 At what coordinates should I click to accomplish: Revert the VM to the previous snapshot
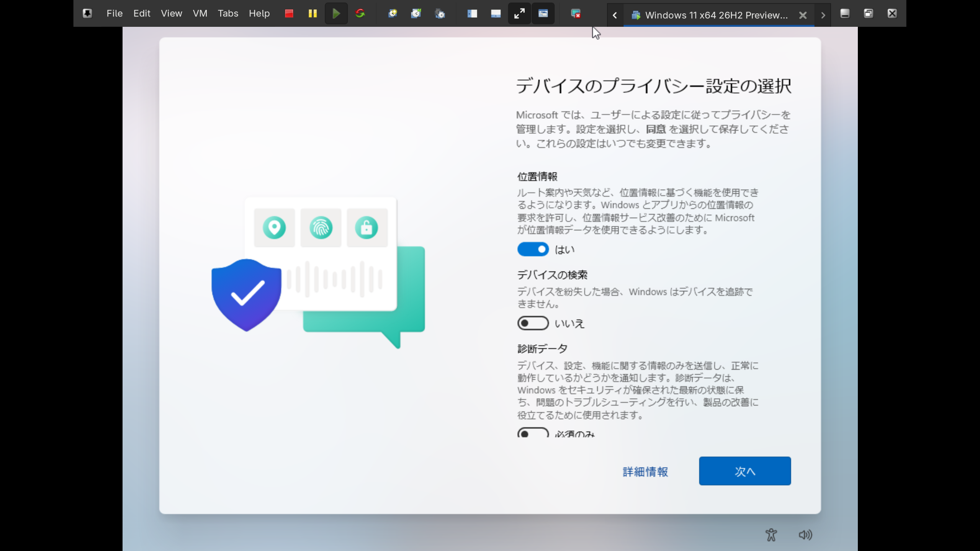pos(416,13)
